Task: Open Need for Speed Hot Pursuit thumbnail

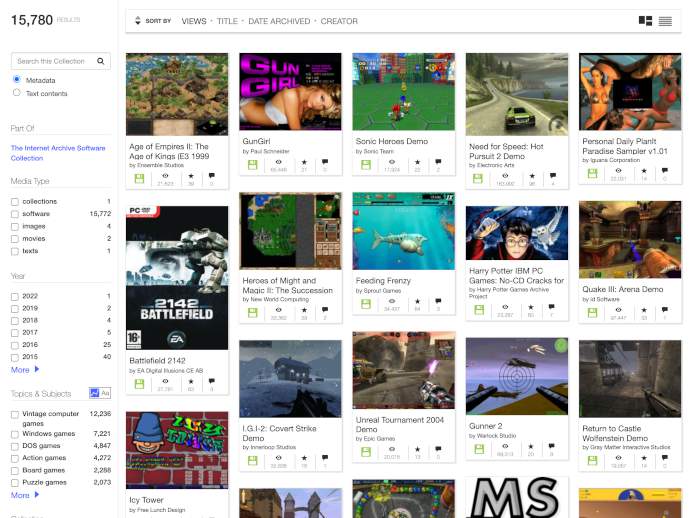Action: coord(517,94)
